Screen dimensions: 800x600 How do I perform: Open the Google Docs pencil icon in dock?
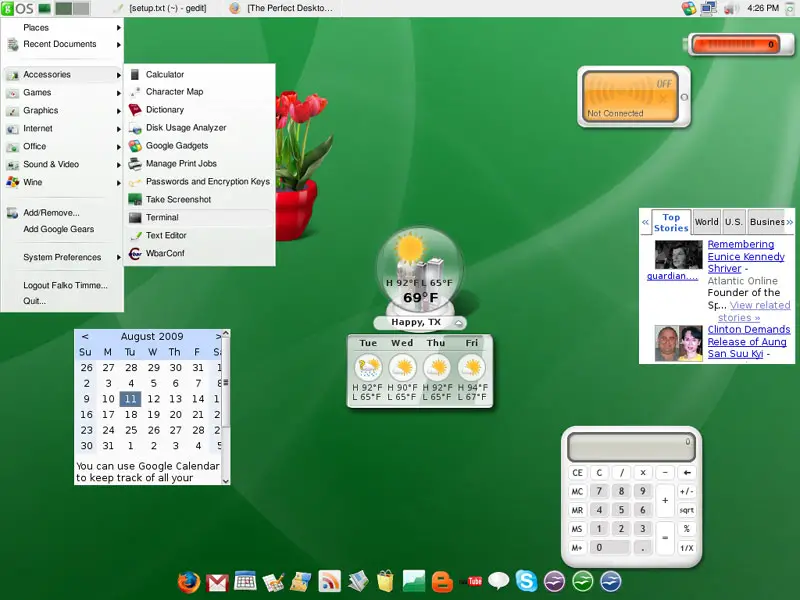[x=273, y=582]
